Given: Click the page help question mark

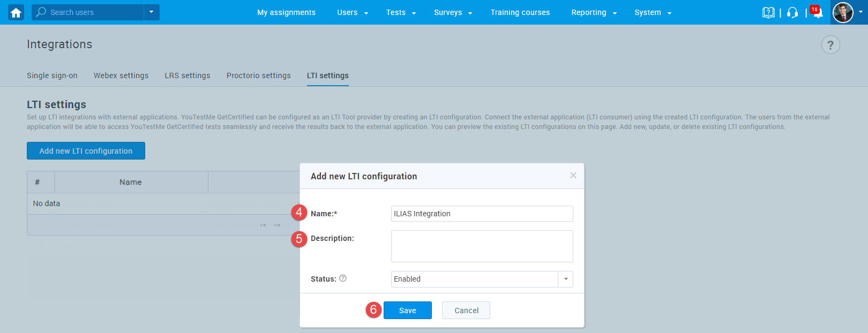Looking at the screenshot, I should pos(830,45).
